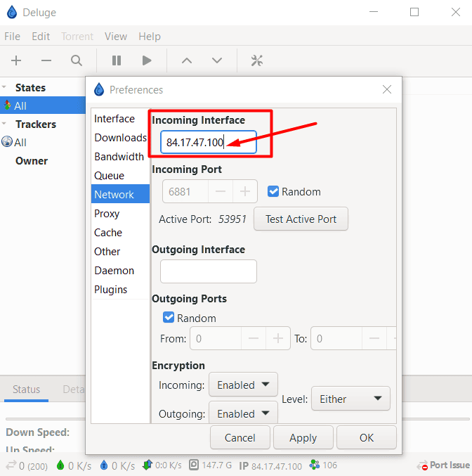Open the Incoming encryption dropdown

243,385
